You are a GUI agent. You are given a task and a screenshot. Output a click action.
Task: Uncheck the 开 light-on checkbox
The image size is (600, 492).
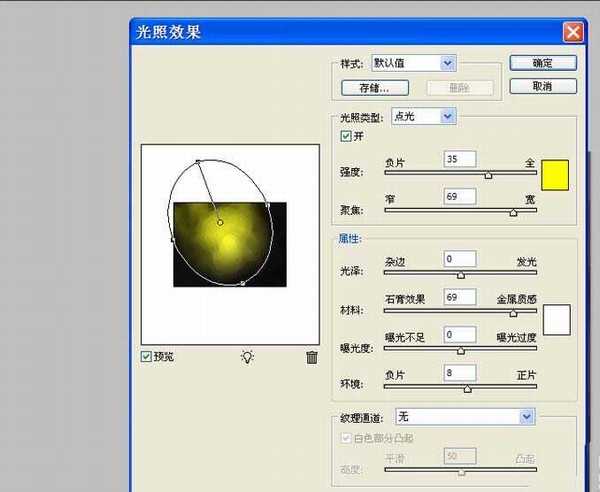tap(347, 136)
